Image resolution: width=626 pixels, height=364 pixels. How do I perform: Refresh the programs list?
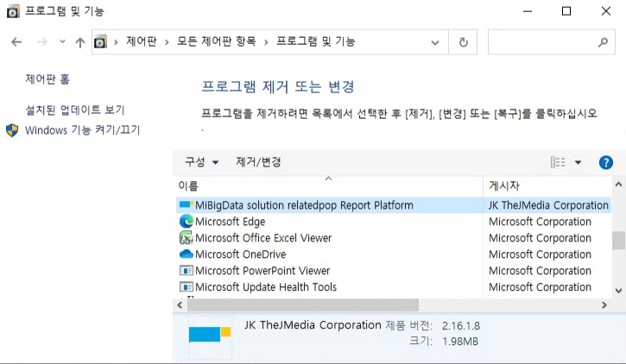click(463, 42)
